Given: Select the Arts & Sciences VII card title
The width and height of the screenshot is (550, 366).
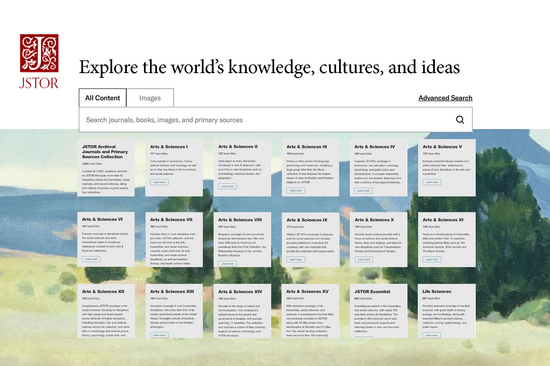Looking at the screenshot, I should (x=171, y=220).
